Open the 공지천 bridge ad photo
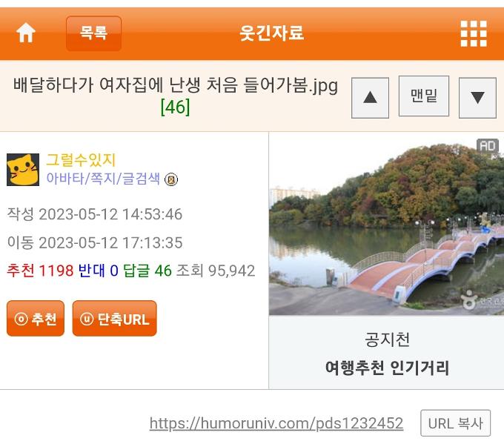Screen dimensions: 504x444 386,224
